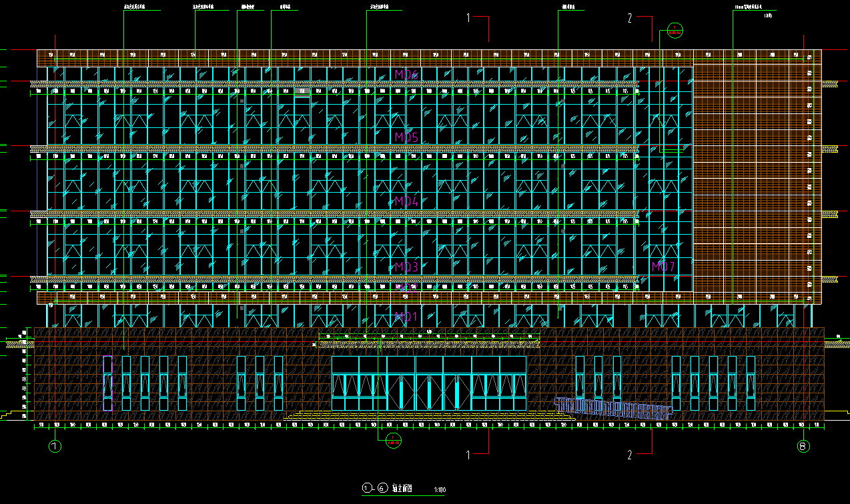Screen dimensions: 850x504
Task: Click the MQ7 curtain wall label
Action: click(x=663, y=267)
